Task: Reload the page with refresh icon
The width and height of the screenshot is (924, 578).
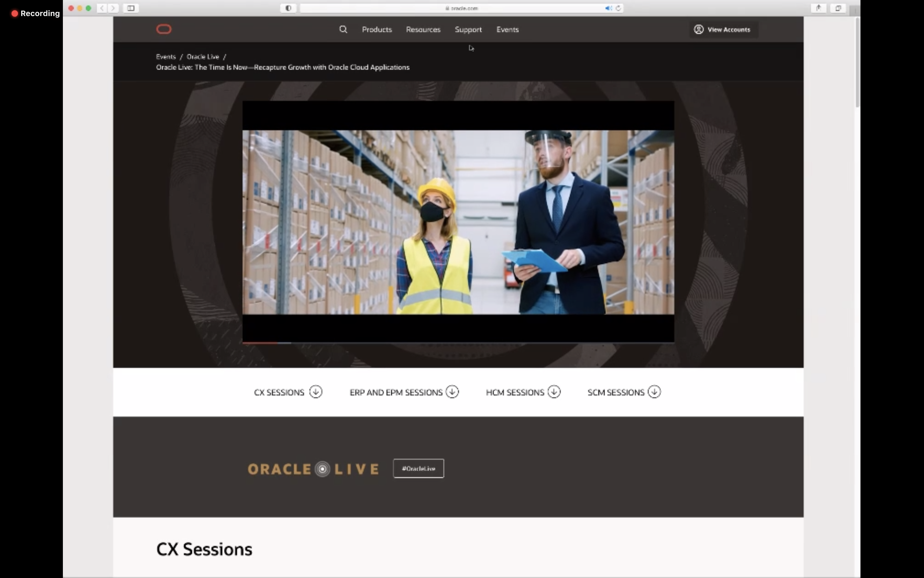Action: (x=618, y=8)
